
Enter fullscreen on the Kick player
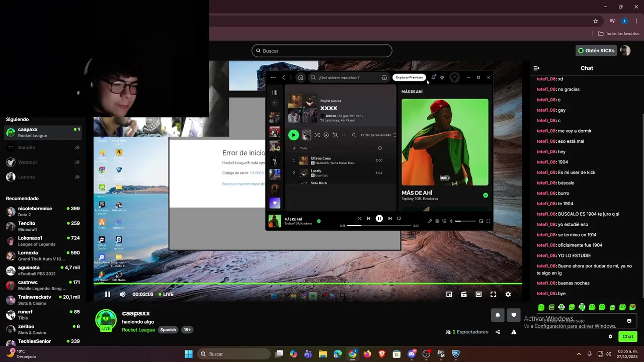pos(493,294)
